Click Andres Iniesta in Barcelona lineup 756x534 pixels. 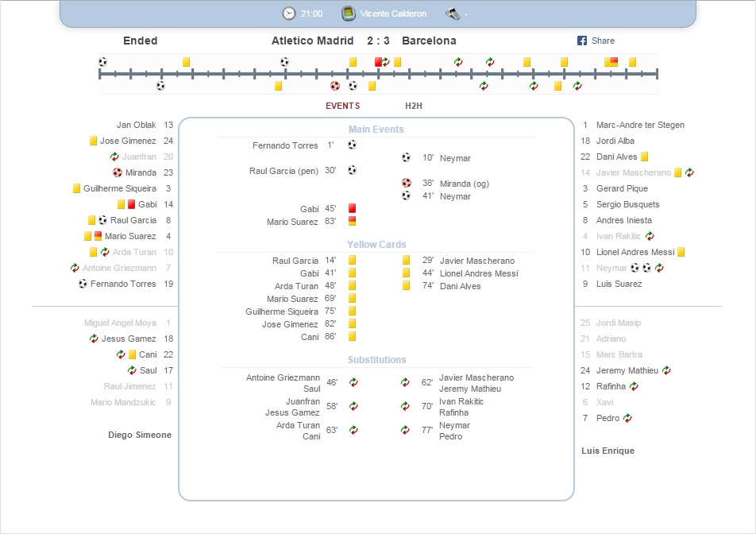point(624,220)
